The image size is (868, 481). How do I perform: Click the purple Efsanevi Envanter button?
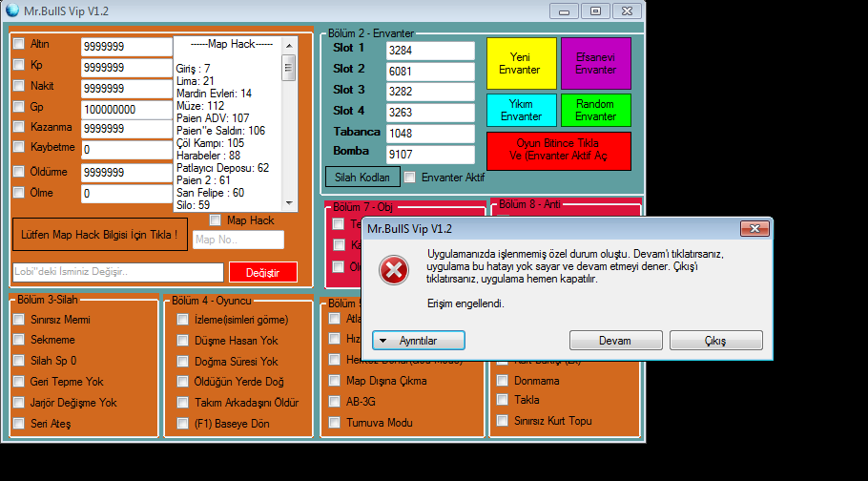tap(595, 63)
